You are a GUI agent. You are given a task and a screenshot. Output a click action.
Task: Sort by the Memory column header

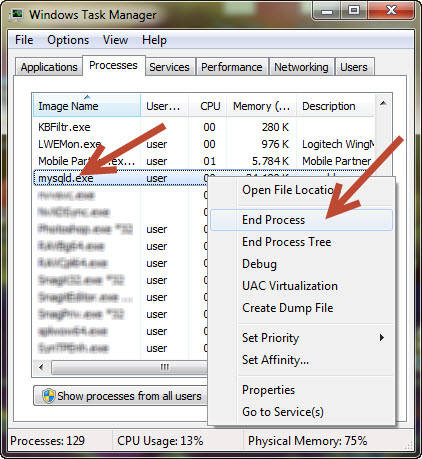262,106
